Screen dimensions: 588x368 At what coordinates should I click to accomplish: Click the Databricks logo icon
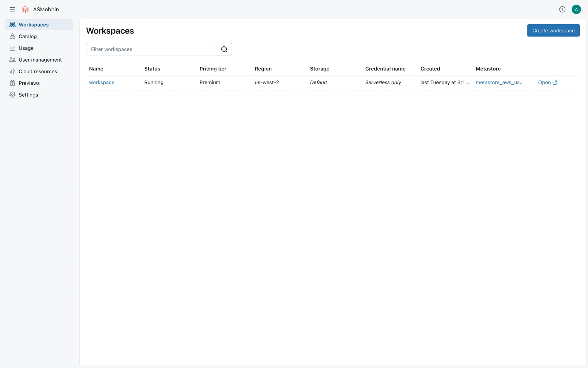click(25, 10)
